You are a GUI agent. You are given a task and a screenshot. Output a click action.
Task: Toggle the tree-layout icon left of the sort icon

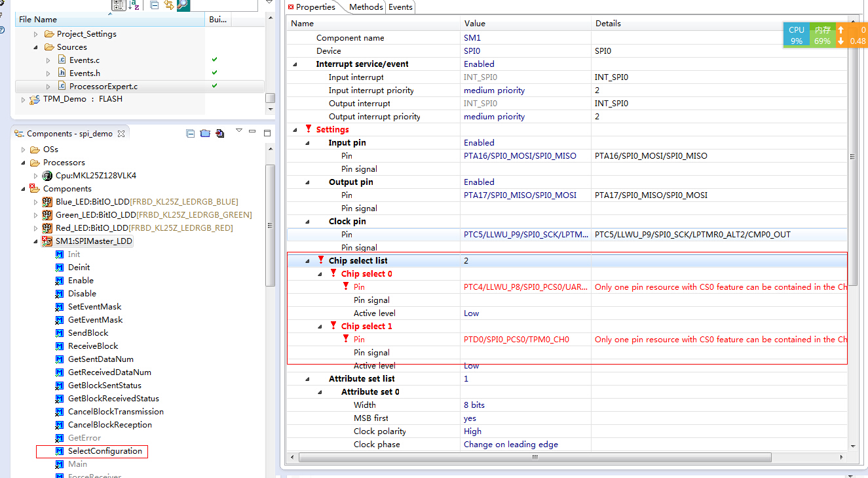click(119, 5)
